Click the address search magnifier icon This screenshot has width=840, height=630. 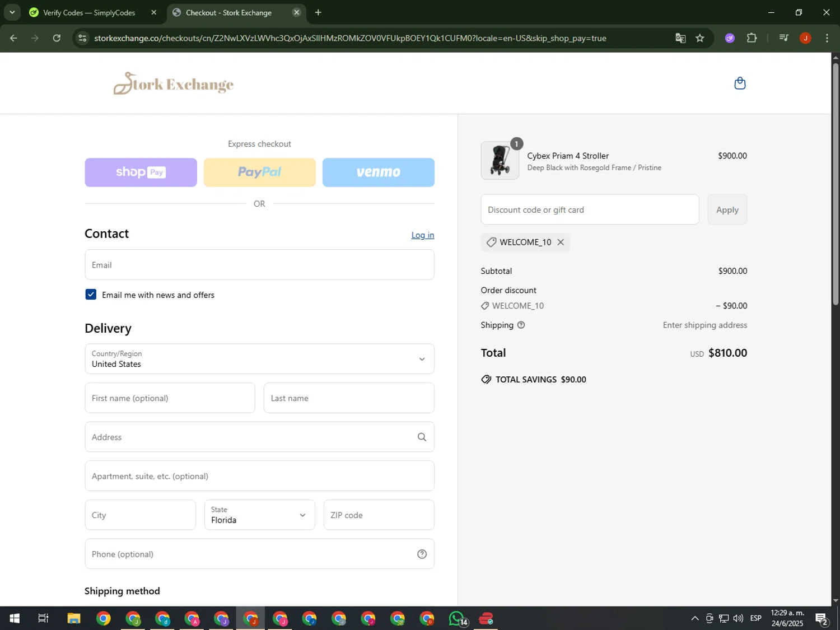[422, 437]
